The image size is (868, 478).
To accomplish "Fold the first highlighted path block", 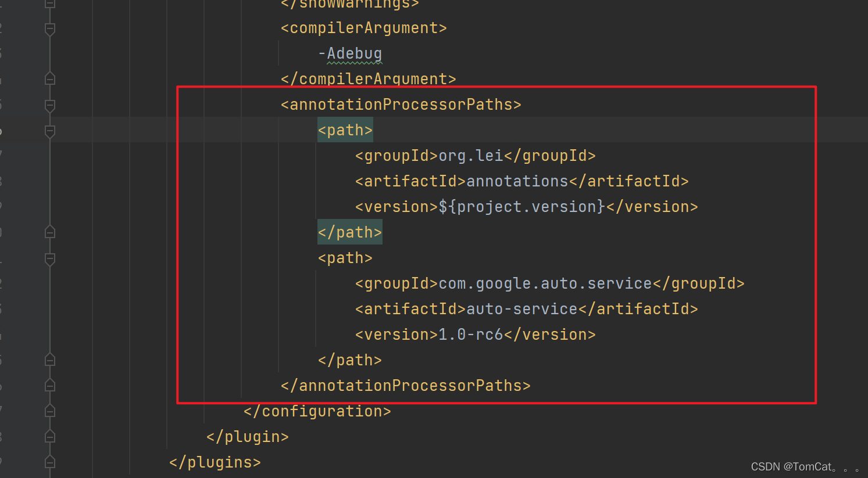I will (50, 131).
